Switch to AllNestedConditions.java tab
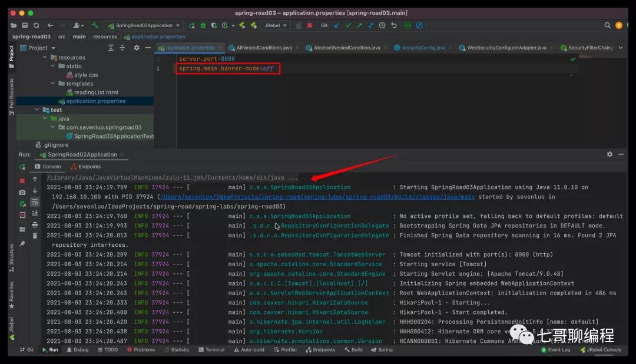Screen dimensions: 636x364 (264, 48)
